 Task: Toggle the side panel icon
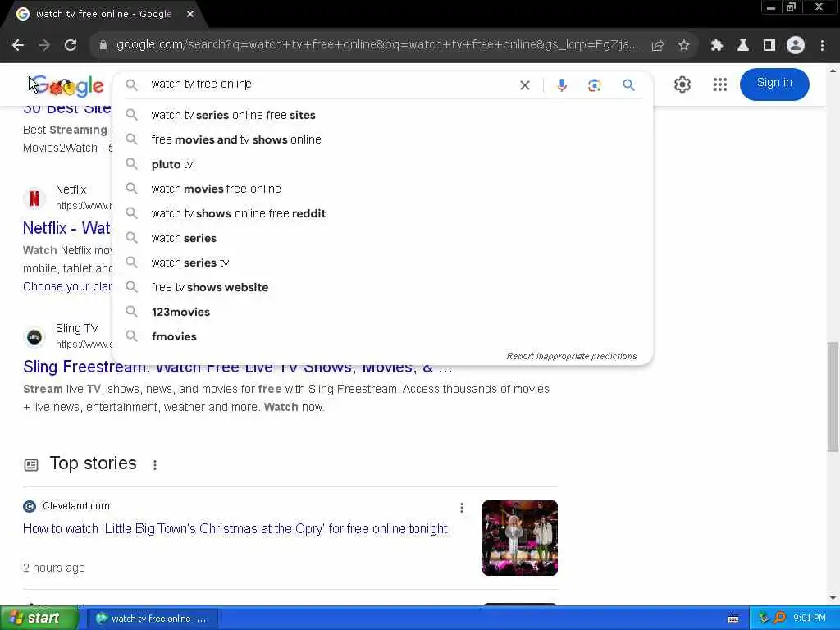click(x=769, y=46)
